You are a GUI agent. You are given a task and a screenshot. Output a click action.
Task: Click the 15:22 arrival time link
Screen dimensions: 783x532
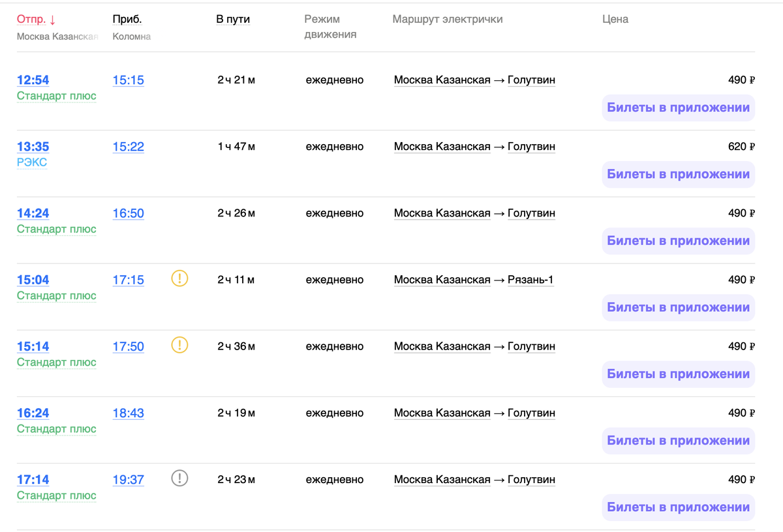pos(128,146)
